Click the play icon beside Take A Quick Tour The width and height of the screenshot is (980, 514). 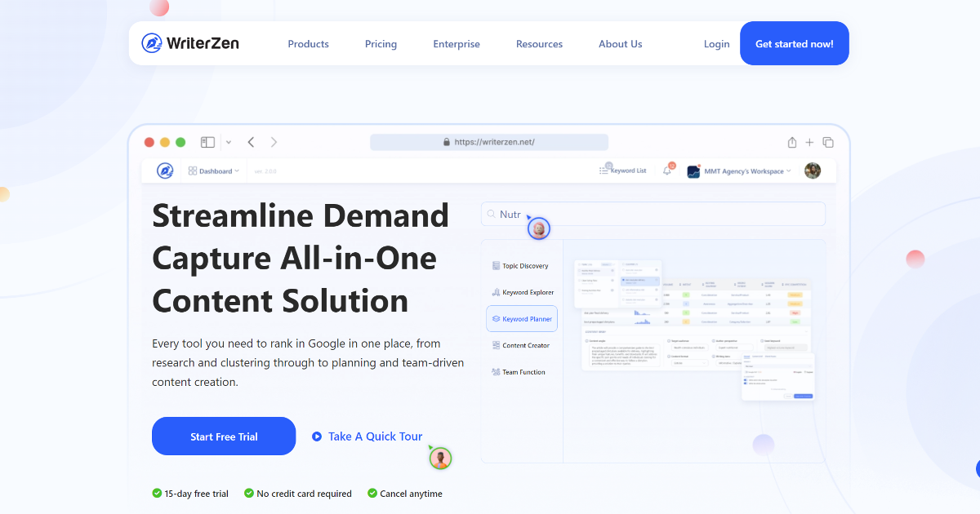317,436
